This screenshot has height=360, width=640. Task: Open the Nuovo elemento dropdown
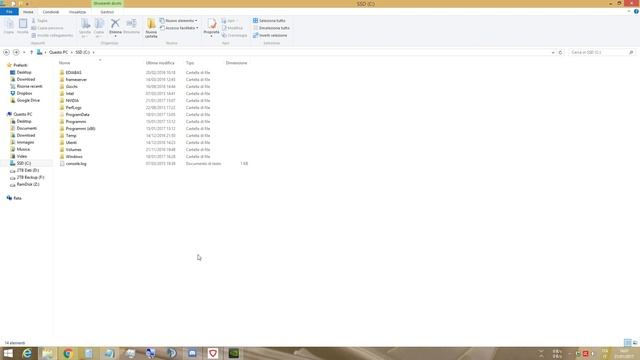[x=179, y=20]
